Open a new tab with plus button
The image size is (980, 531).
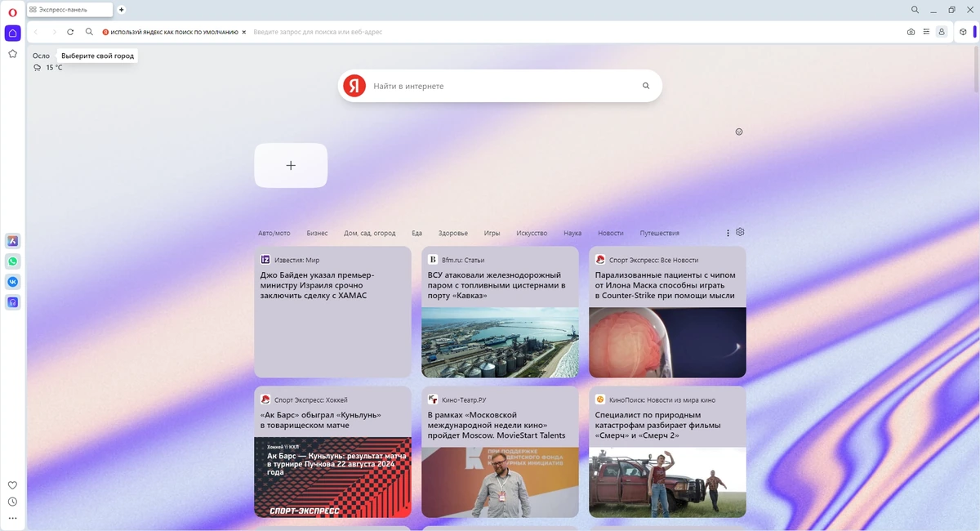[122, 10]
